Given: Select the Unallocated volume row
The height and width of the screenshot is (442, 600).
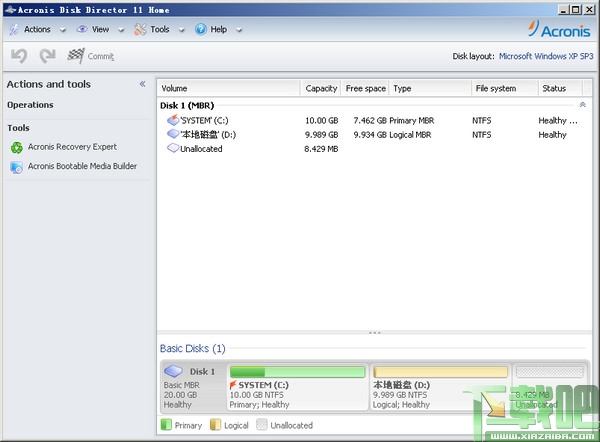Looking at the screenshot, I should pyautogui.click(x=373, y=148).
